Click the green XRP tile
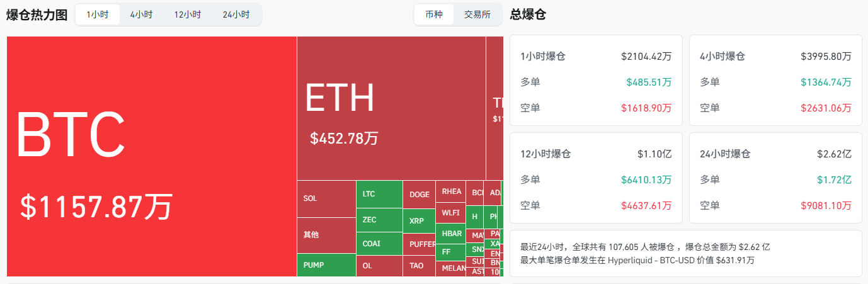 [419, 221]
